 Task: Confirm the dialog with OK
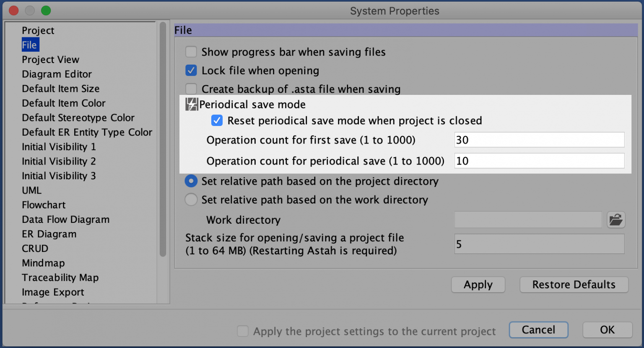(607, 330)
